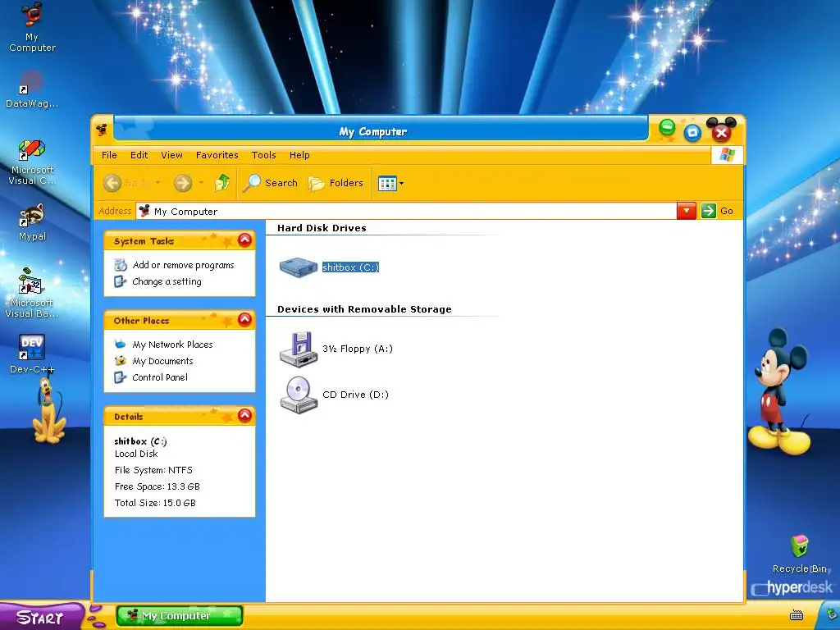Click the keyboard icon in system tray
840x630 pixels.
click(x=797, y=615)
